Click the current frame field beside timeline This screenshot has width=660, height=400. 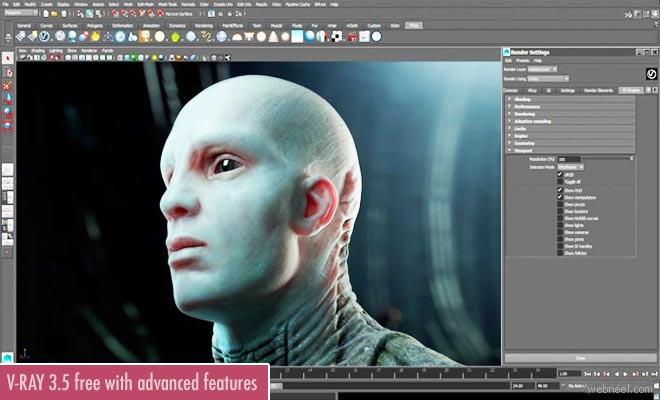pos(569,374)
